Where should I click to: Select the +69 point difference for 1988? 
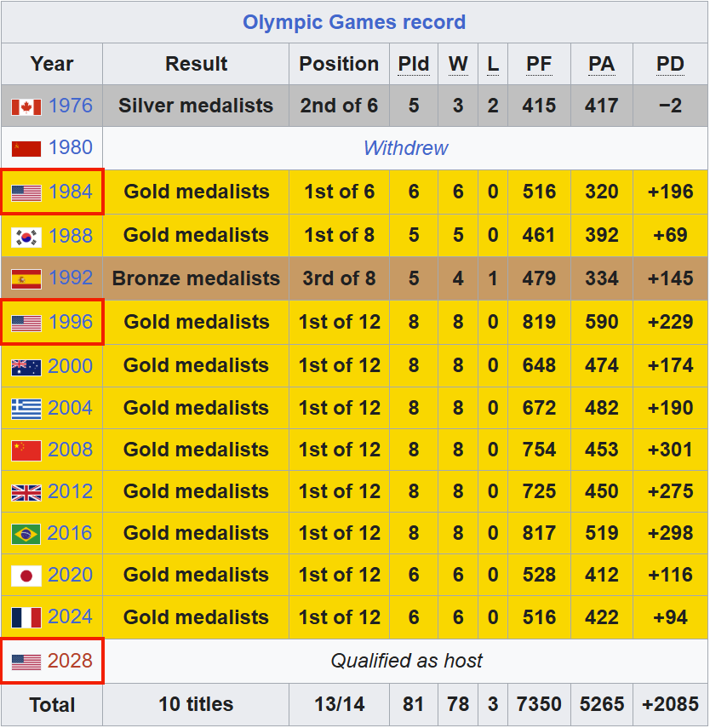[x=670, y=235]
